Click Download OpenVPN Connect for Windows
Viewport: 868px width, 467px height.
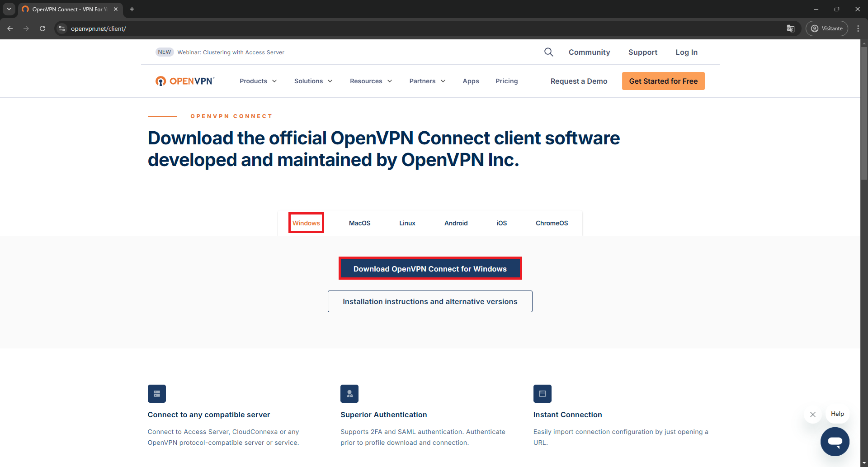tap(430, 269)
